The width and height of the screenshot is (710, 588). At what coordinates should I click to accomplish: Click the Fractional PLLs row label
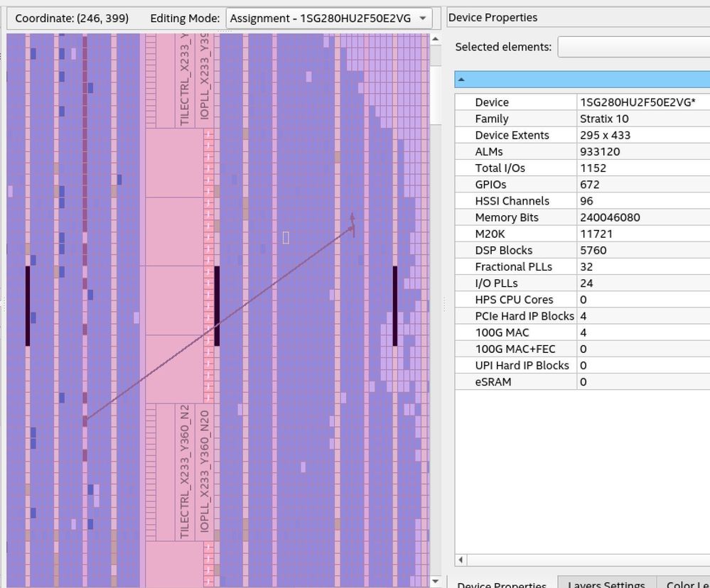(x=513, y=267)
